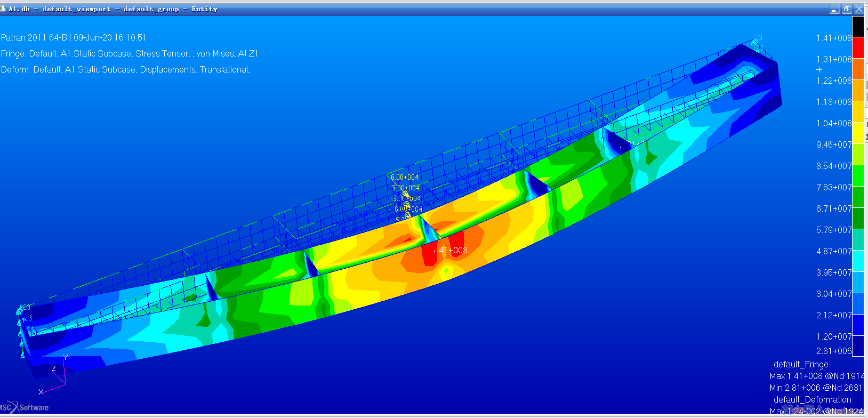
Task: Select the legend value 3.04+007
Action: pos(834,294)
